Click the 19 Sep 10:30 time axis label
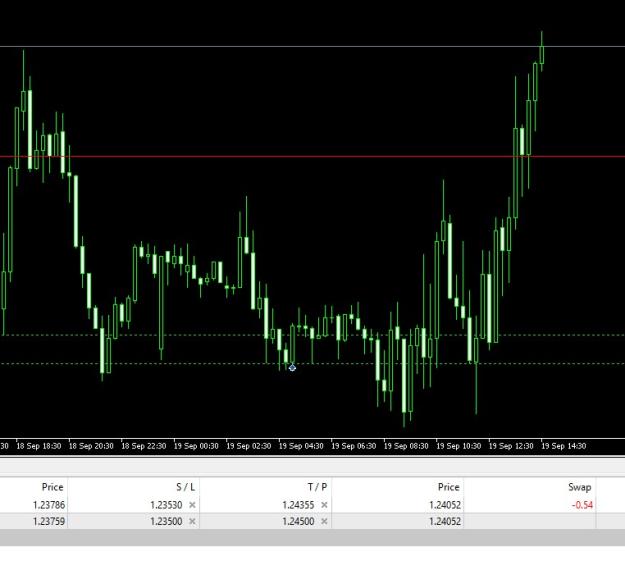Viewport: 625px width, 561px height. click(x=458, y=446)
